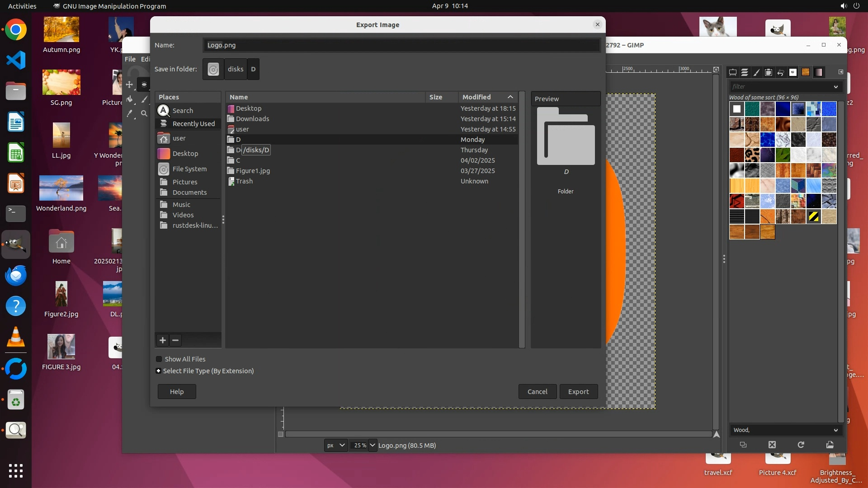Open the zoom percentage dropdown
The height and width of the screenshot is (488, 868).
tap(372, 446)
